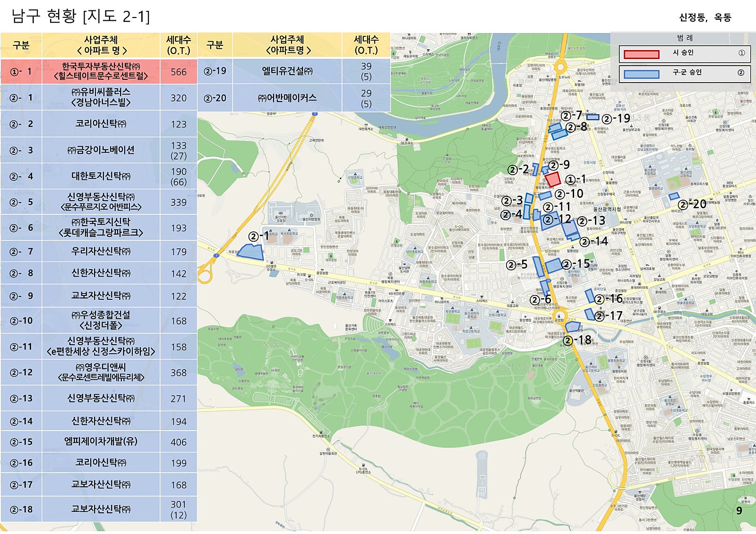Select the 한국투자부동산신탁㈜ 힐스테이트문수로센트럴 cell
The height and width of the screenshot is (534, 756).
pos(101,71)
